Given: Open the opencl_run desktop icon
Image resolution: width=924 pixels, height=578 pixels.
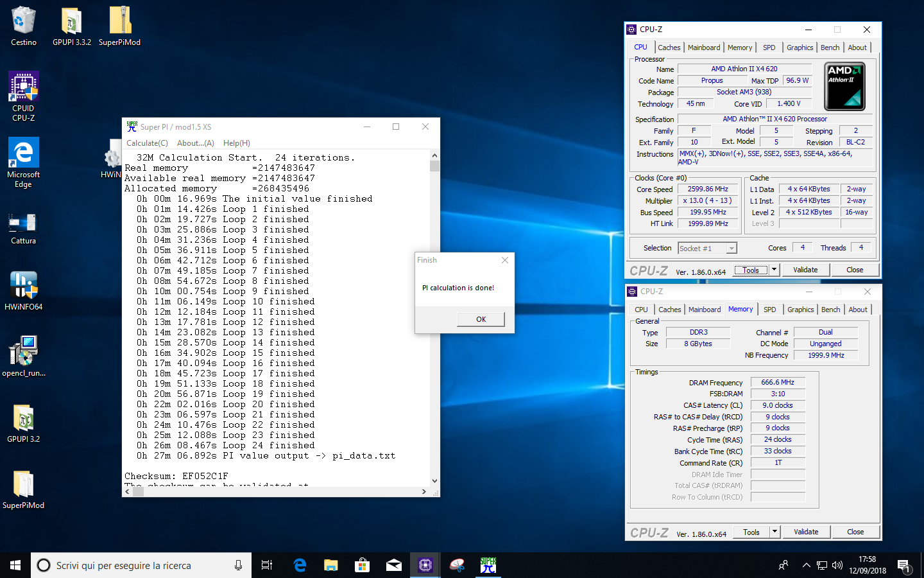Looking at the screenshot, I should pyautogui.click(x=24, y=356).
